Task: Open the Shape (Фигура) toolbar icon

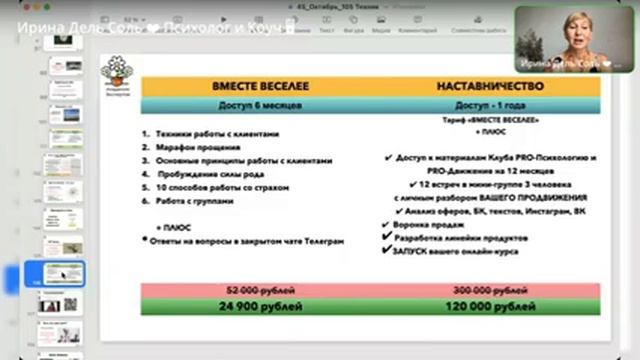Action: tap(353, 20)
